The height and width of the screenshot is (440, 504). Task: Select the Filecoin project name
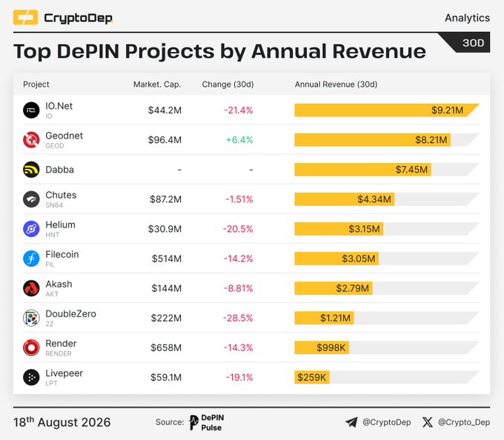pos(62,254)
